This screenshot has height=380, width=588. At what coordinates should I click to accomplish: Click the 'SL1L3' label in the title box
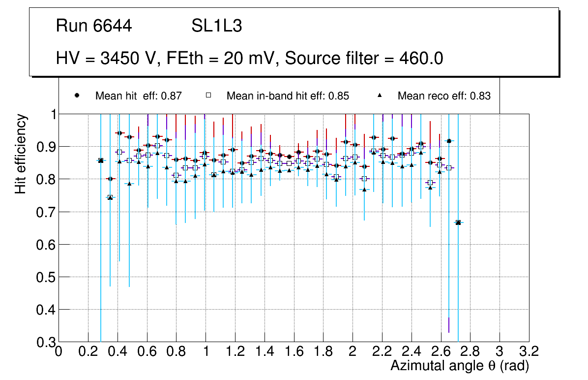click(216, 26)
